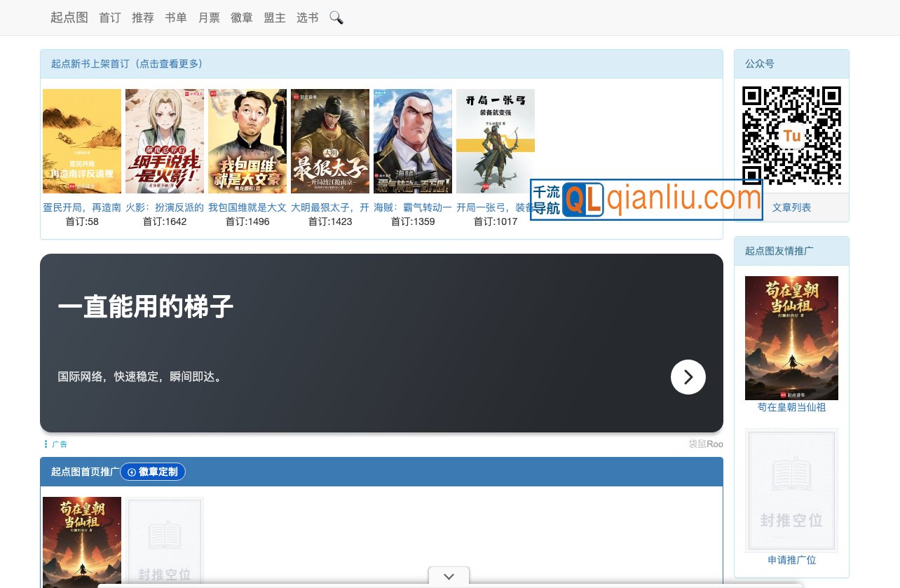The image size is (900, 588).
Task: Click the 袋鼠Roo credit text
Action: pyautogui.click(x=705, y=444)
